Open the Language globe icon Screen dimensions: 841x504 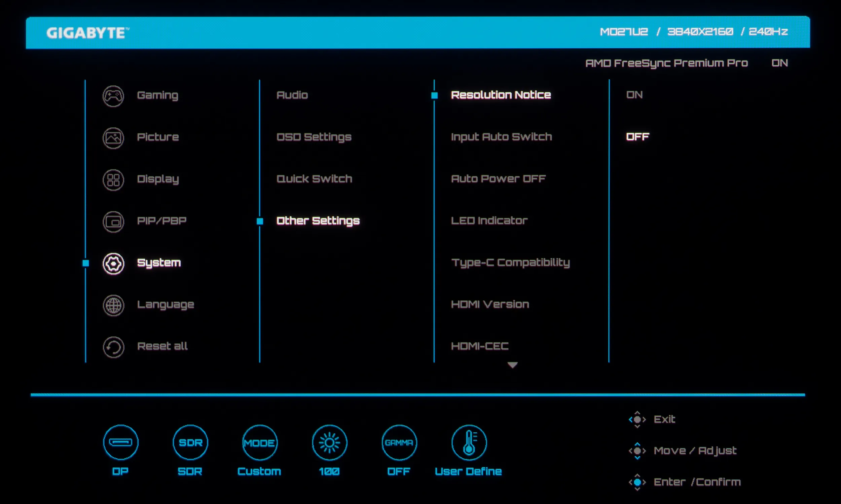pos(113,305)
